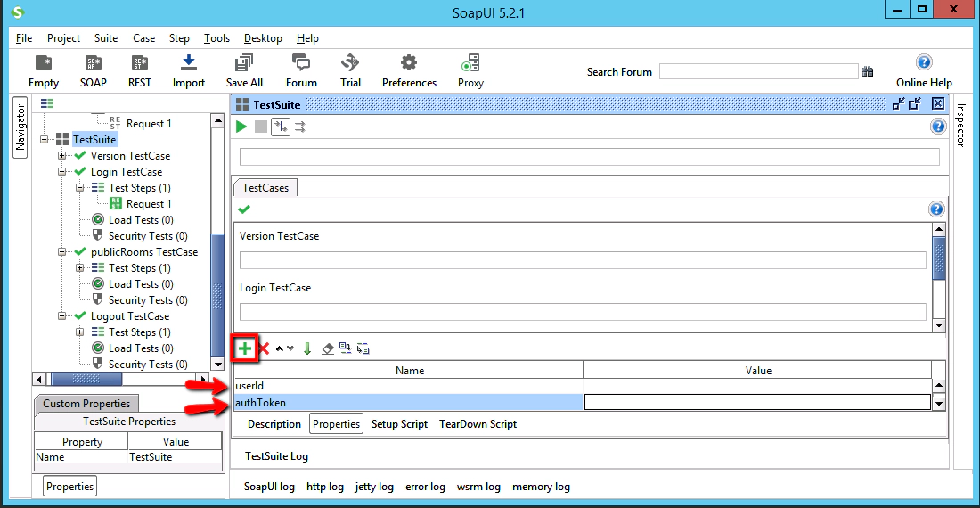The width and height of the screenshot is (980, 508).
Task: Click the navigator list view icon
Action: pyautogui.click(x=47, y=103)
